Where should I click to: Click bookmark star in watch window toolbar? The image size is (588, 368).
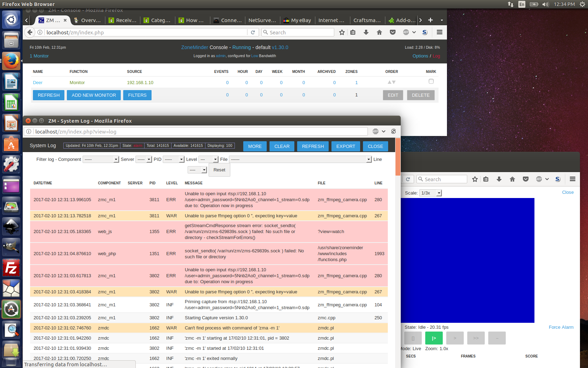pyautogui.click(x=475, y=179)
